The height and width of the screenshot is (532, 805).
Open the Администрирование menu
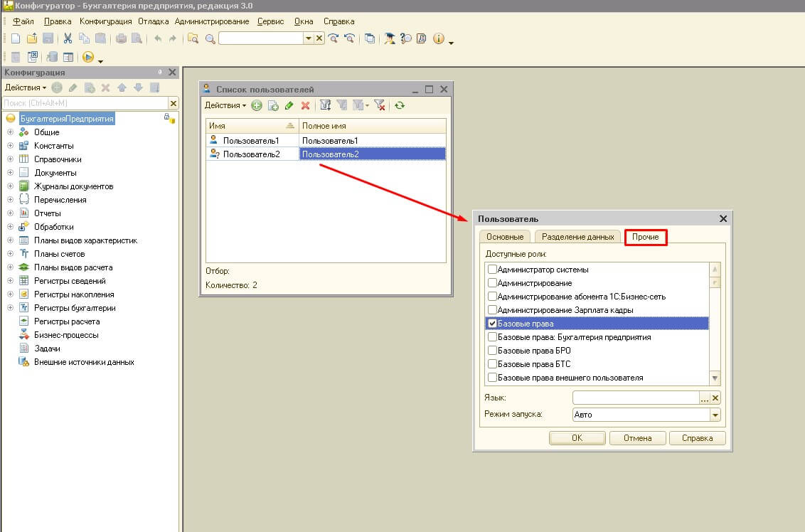tap(212, 21)
